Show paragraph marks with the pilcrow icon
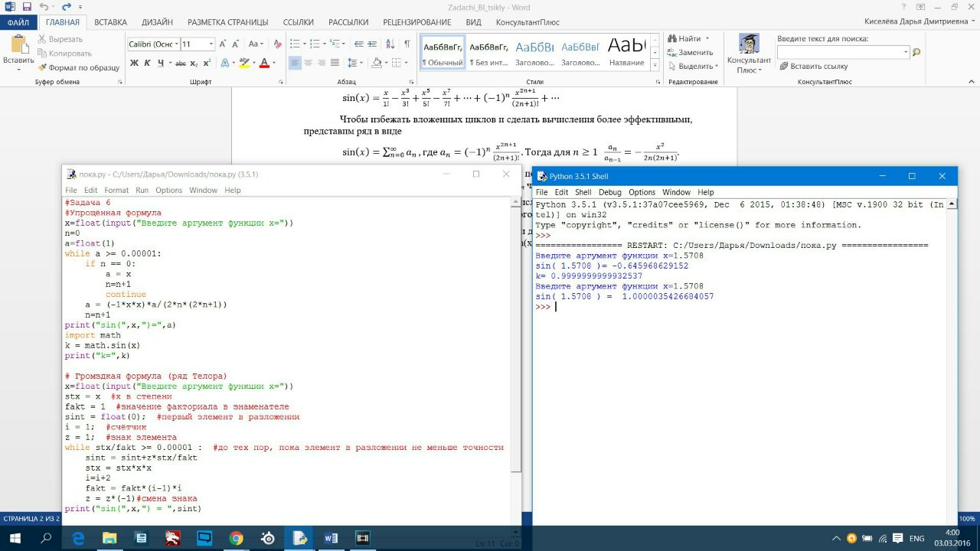The image size is (980, 551). click(407, 44)
